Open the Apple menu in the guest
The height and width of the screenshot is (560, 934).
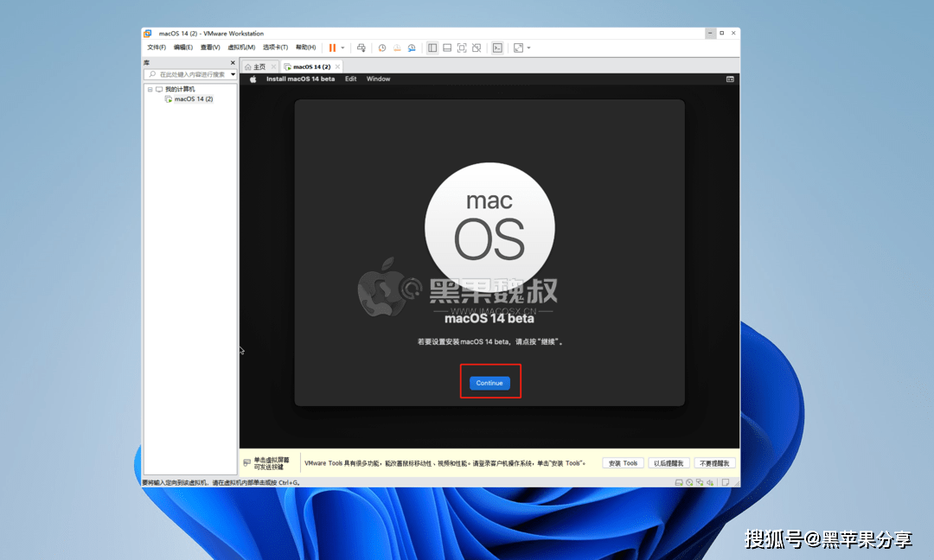coord(253,80)
